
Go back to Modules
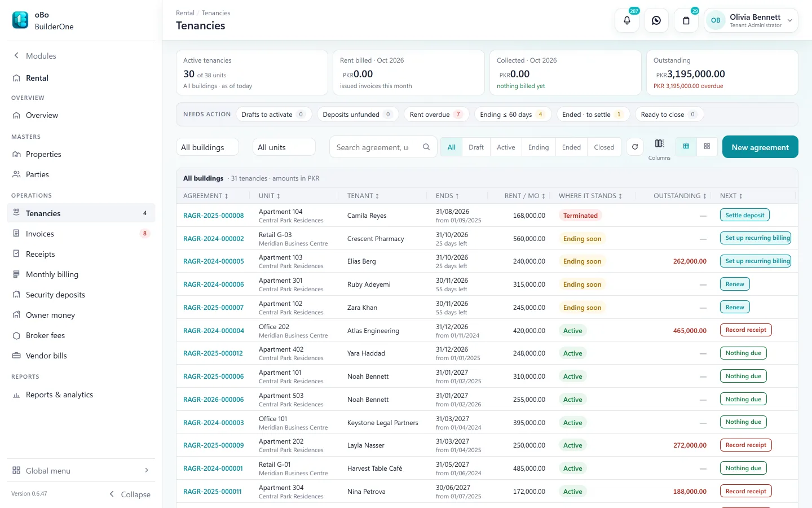pyautogui.click(x=35, y=56)
